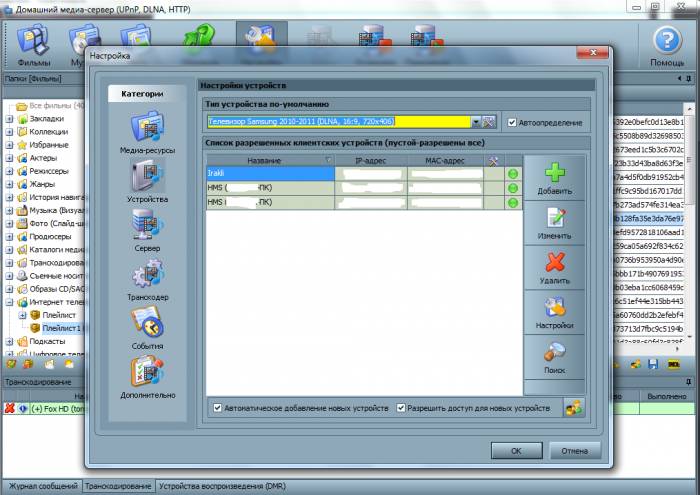The image size is (700, 495).
Task: Switch to Устройства воспроизведения (DMR) tab
Action: coord(222,487)
